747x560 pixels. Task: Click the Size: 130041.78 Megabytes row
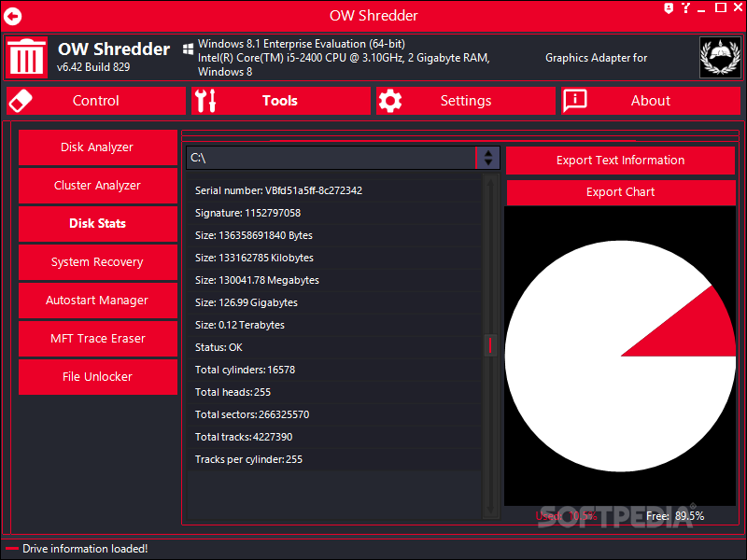(x=334, y=280)
